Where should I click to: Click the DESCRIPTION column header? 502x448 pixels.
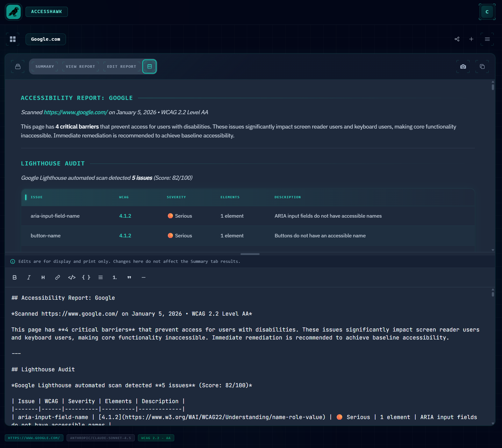(x=288, y=197)
